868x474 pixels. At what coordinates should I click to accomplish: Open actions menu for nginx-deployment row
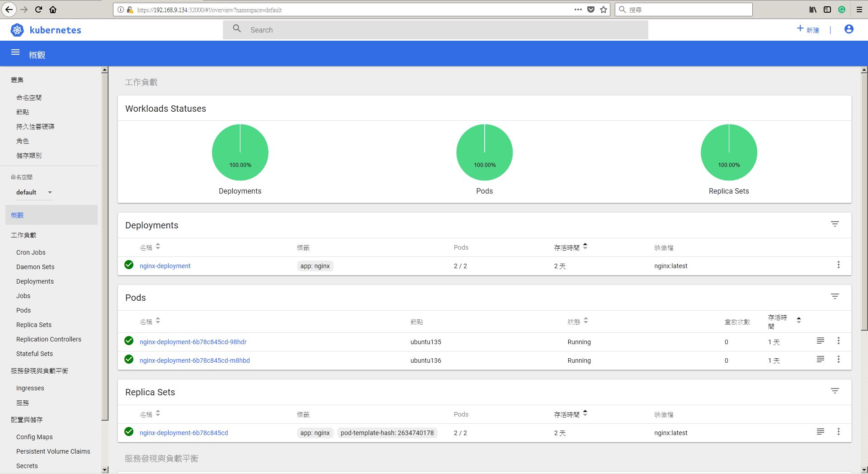point(839,265)
